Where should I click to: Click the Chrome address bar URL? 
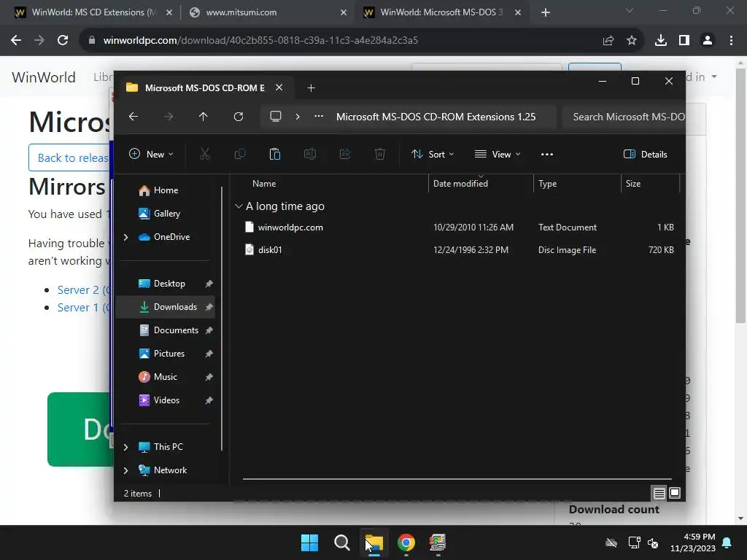pyautogui.click(x=260, y=41)
